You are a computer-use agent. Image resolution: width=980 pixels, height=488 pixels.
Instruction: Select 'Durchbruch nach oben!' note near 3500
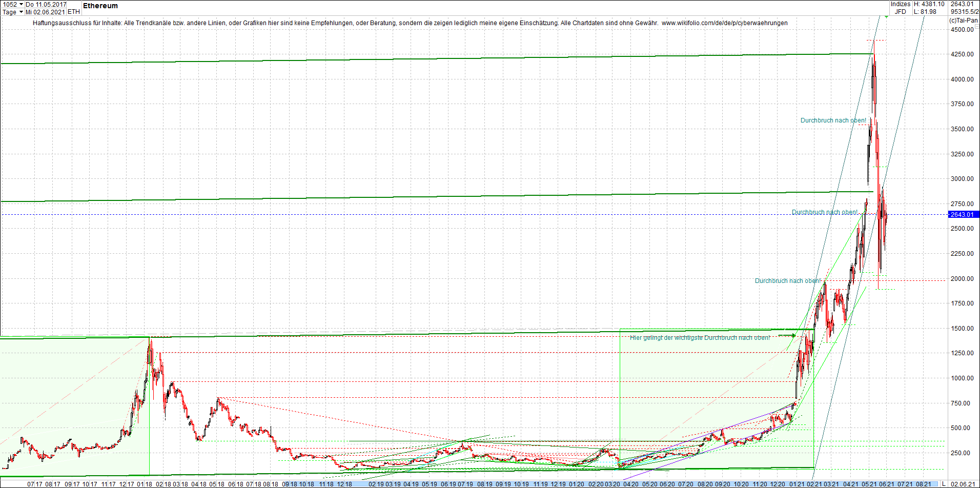[x=833, y=120]
